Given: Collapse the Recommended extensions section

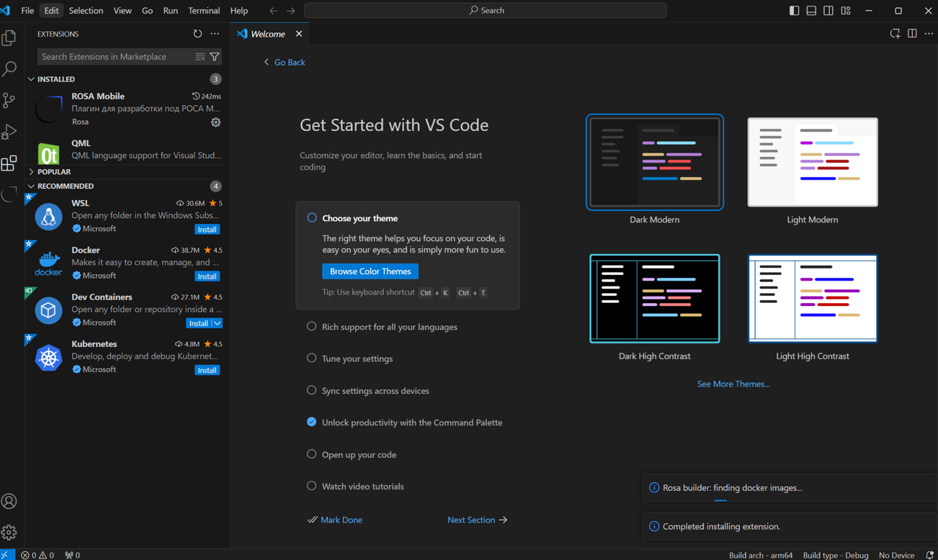Looking at the screenshot, I should click(x=65, y=186).
